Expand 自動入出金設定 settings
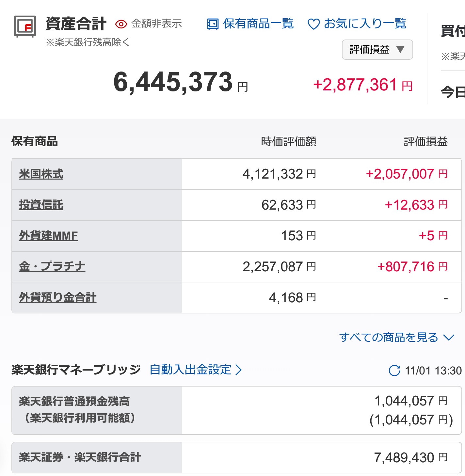465x476 pixels. [x=190, y=370]
